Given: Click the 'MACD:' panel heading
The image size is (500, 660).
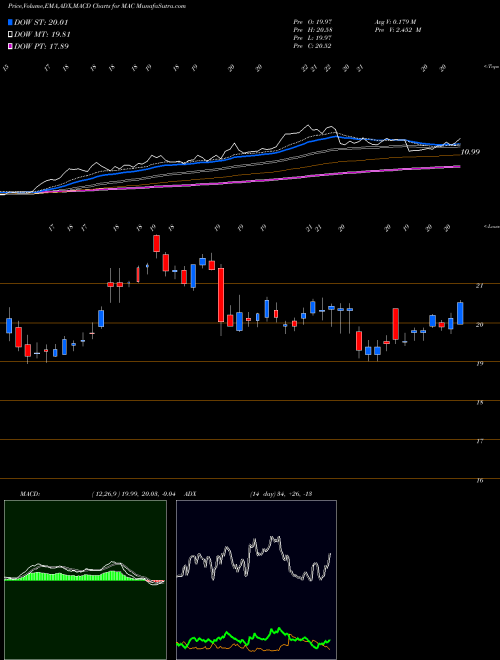Looking at the screenshot, I should tap(29, 494).
